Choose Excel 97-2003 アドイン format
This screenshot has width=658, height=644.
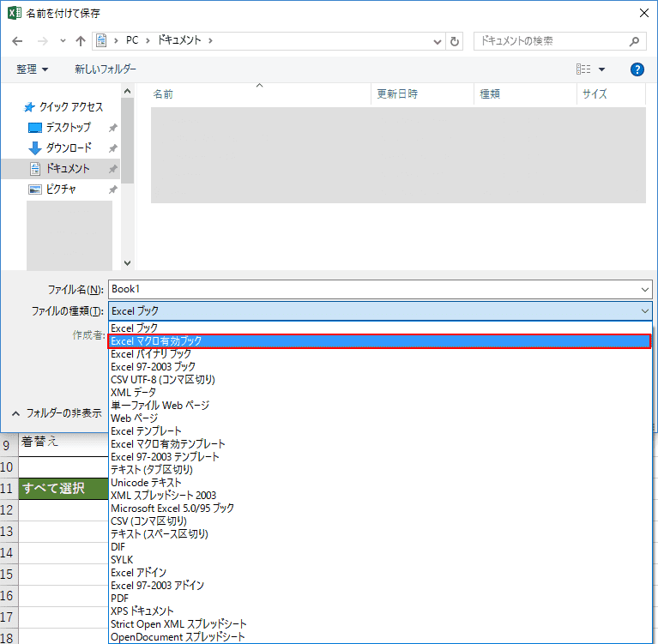point(380,586)
